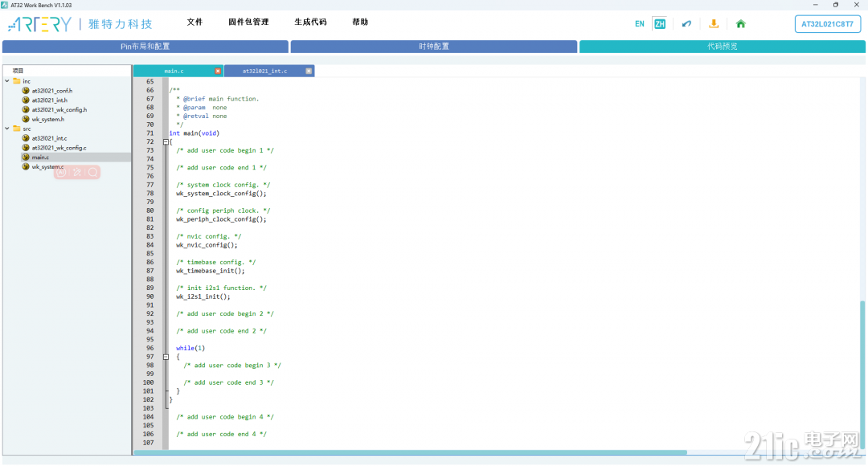
Task: Collapse the src folder chevron
Action: (x=7, y=129)
